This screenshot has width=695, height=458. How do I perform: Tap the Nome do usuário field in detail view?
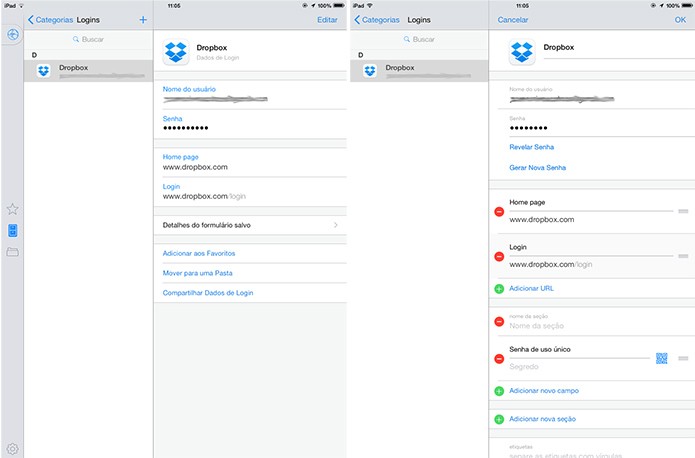click(x=250, y=94)
